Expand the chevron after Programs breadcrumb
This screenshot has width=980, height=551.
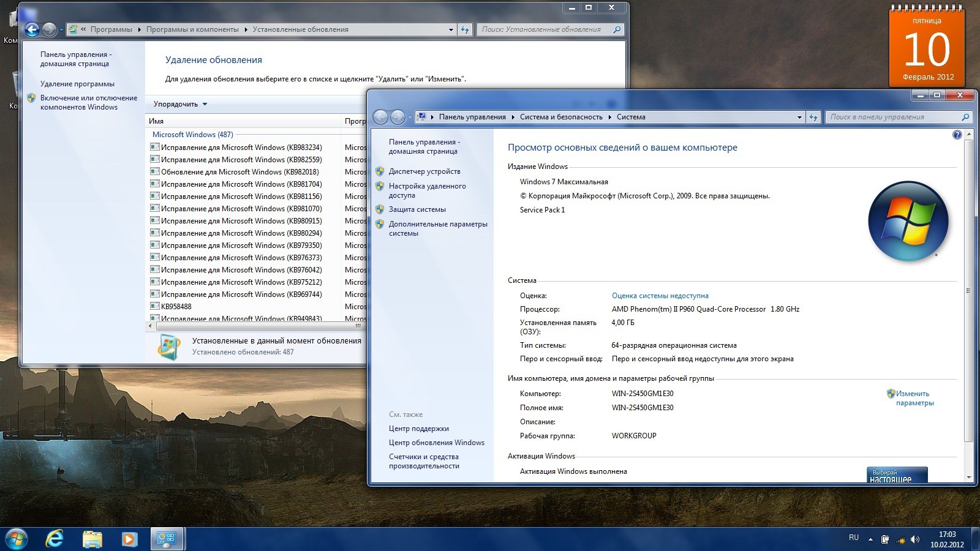(139, 29)
